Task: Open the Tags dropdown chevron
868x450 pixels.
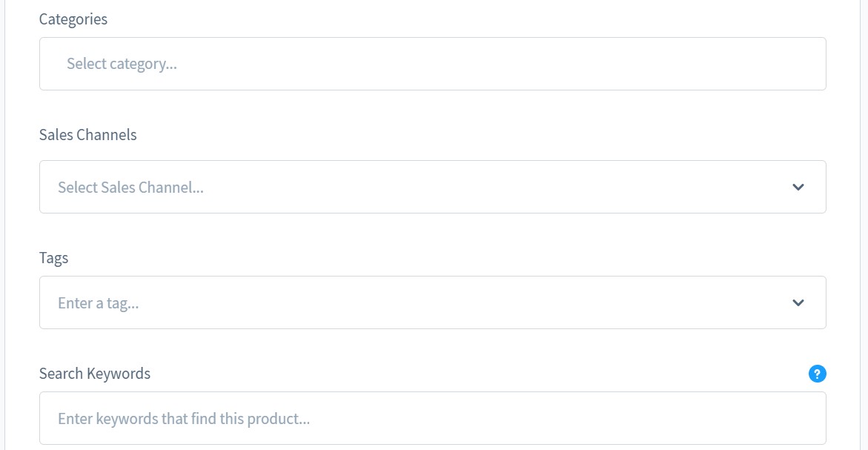Action: tap(798, 302)
